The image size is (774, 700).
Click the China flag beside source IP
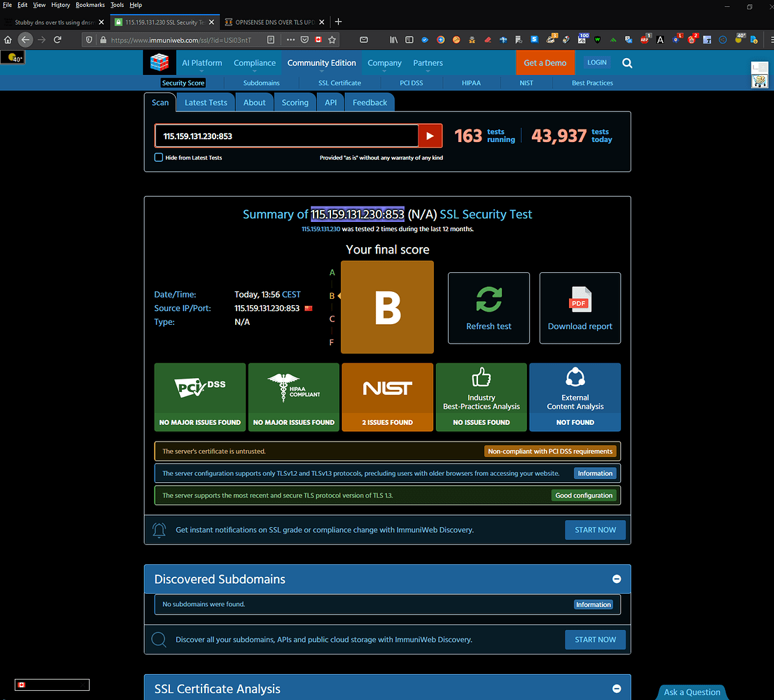point(309,308)
